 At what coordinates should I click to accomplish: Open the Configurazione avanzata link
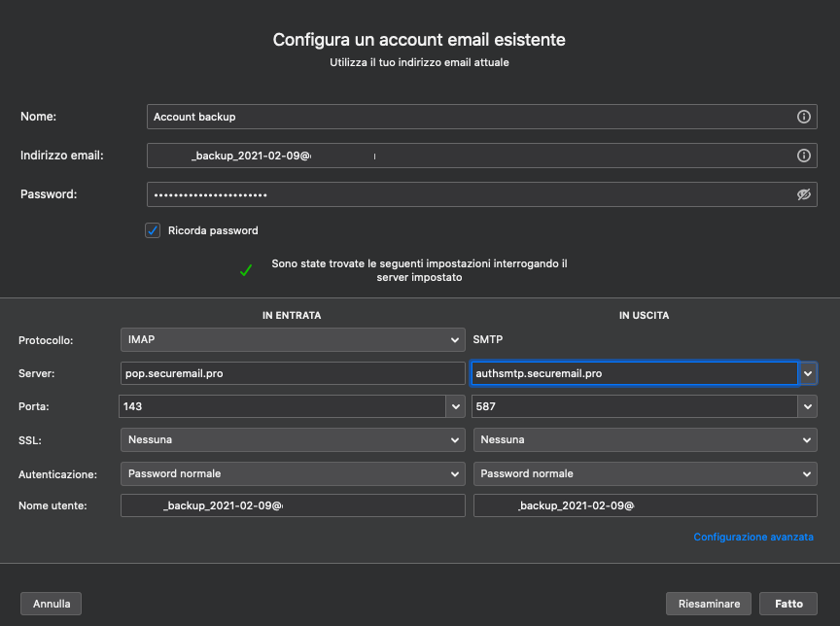tap(752, 537)
